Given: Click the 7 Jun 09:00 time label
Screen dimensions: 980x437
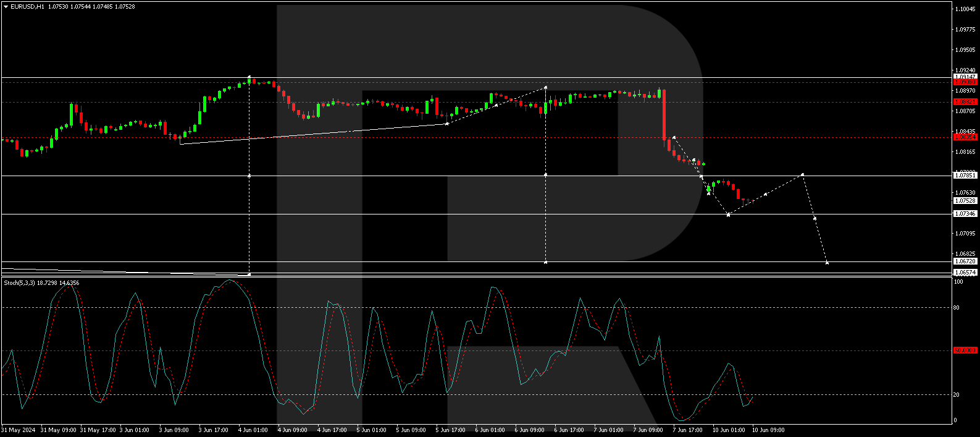Looking at the screenshot, I should coord(648,430).
